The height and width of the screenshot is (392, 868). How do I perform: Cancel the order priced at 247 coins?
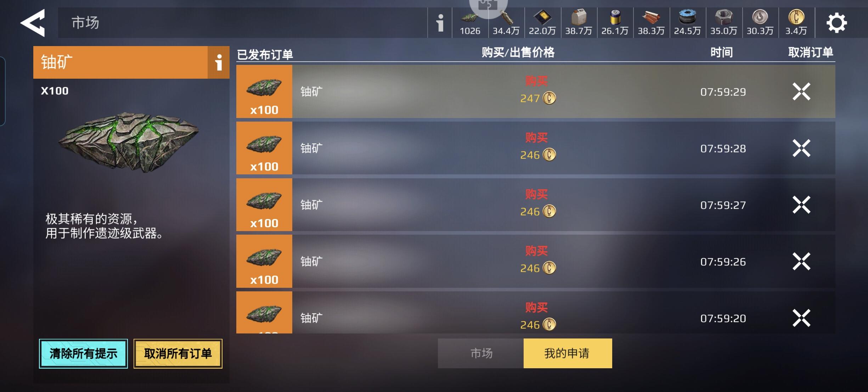click(801, 92)
